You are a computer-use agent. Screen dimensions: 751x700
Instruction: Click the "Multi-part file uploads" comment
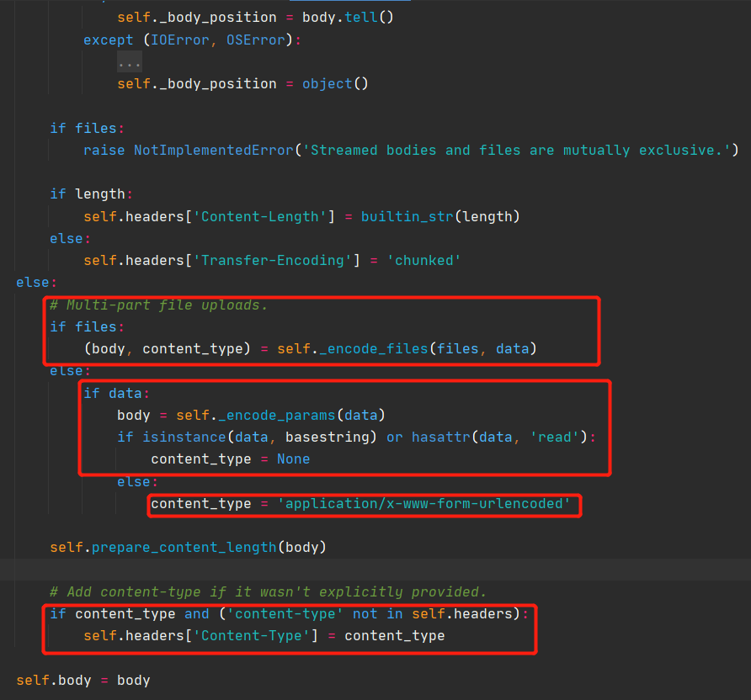[x=158, y=305]
